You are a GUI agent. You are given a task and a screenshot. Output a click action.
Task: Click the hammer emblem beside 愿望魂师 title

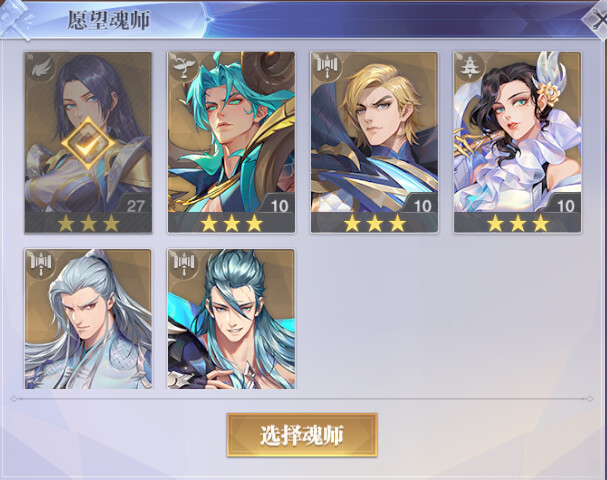[15, 19]
